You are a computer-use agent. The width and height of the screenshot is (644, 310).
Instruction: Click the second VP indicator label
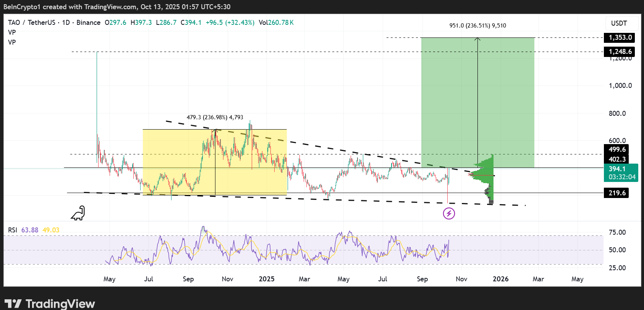point(12,42)
